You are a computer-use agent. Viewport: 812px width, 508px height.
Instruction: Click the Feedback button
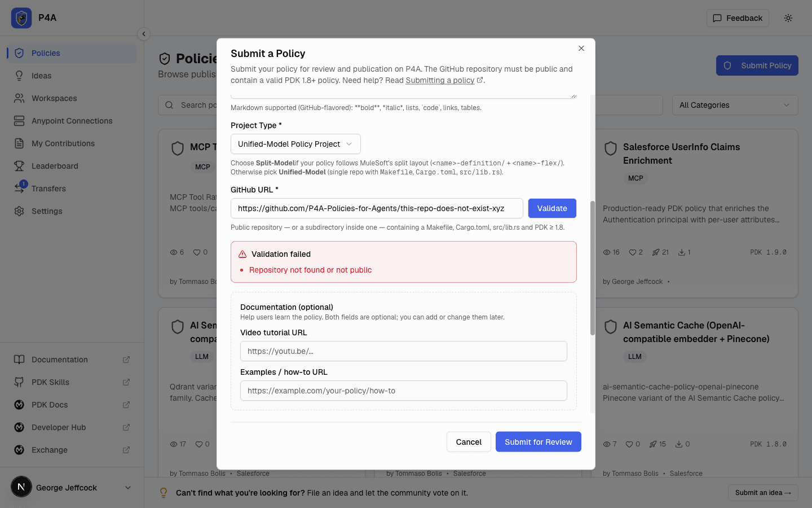point(738,18)
